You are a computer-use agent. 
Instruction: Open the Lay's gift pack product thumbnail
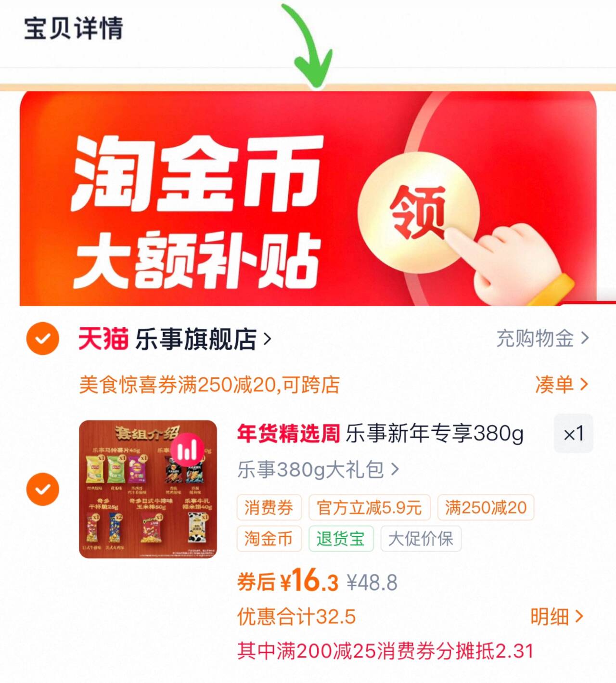(x=148, y=489)
